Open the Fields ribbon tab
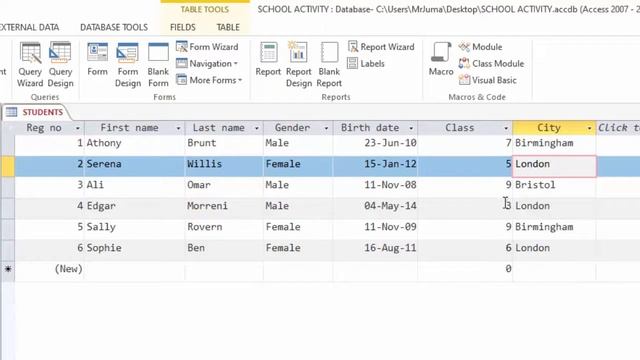Screen dimensions: 640x360 [182, 27]
